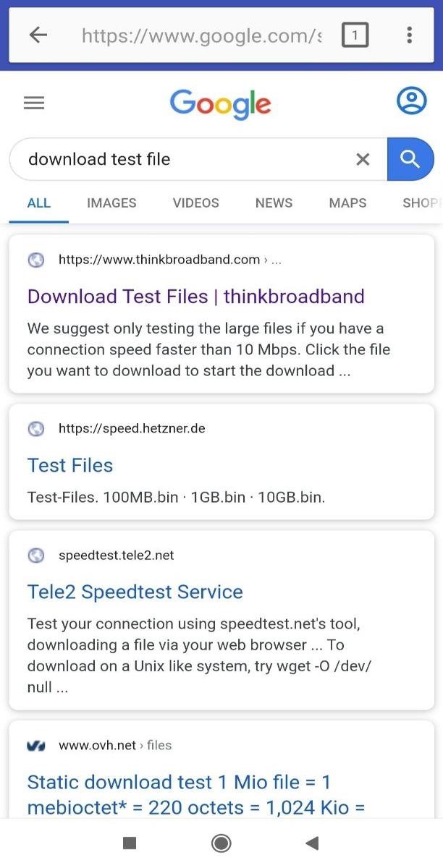Tap the Android recent apps square

click(x=130, y=843)
